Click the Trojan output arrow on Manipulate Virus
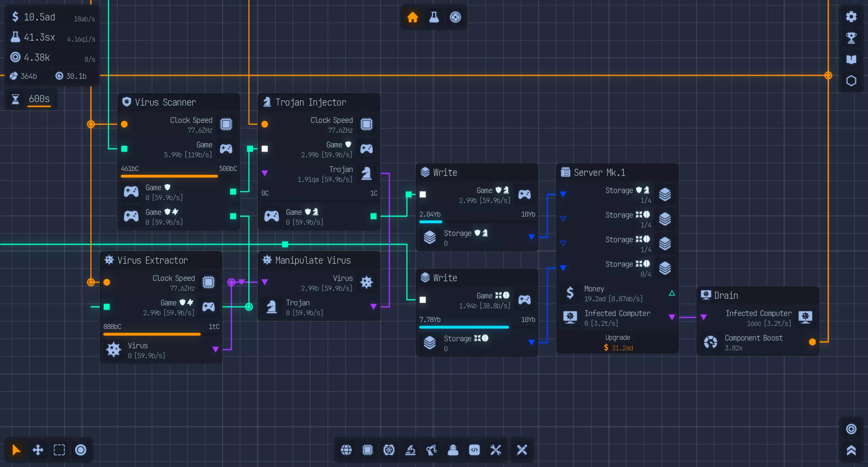This screenshot has height=467, width=868. [x=373, y=307]
